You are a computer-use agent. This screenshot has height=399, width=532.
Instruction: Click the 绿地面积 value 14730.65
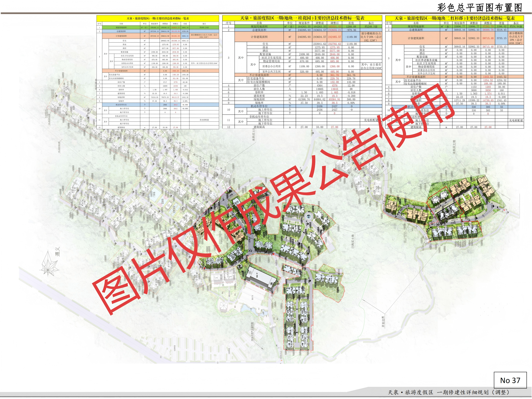click(488, 100)
